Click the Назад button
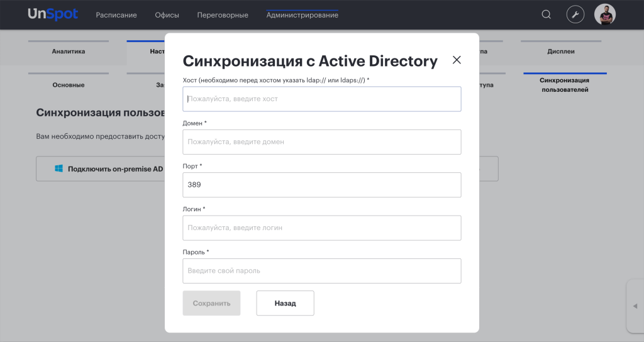644x342 pixels. [x=285, y=303]
